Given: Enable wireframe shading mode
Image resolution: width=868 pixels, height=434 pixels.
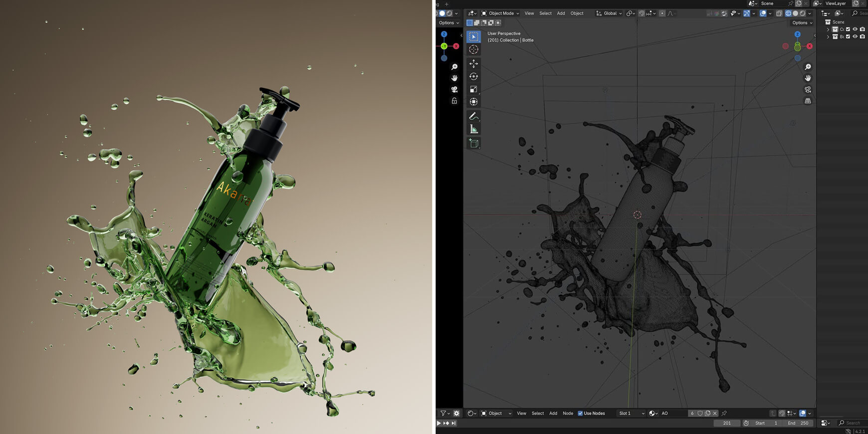Looking at the screenshot, I should pyautogui.click(x=788, y=13).
